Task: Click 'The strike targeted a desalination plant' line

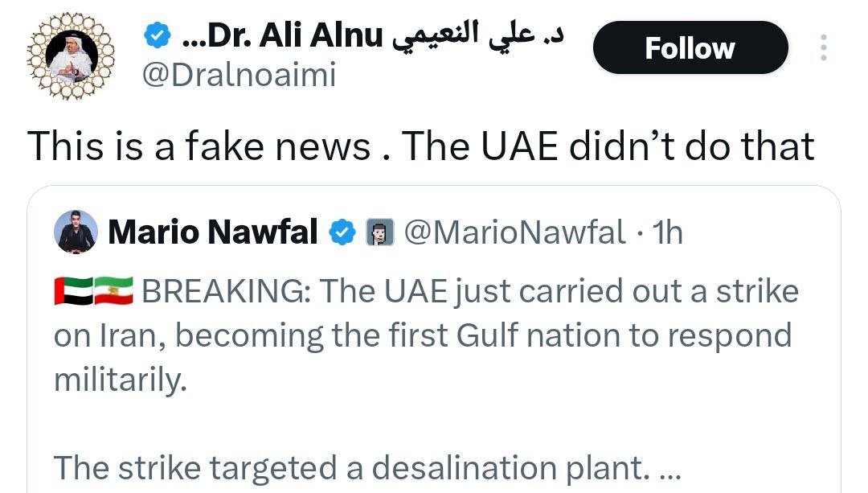Action: click(351, 467)
